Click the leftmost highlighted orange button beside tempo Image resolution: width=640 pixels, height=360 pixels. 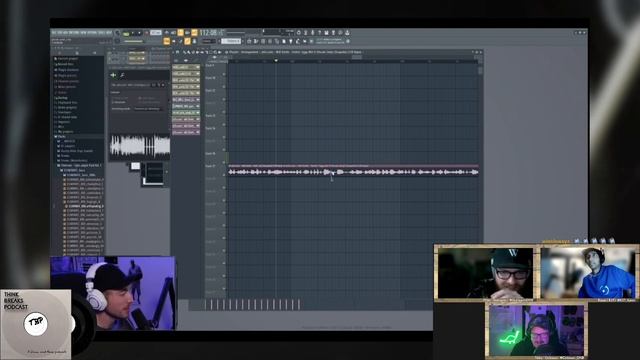(x=180, y=33)
